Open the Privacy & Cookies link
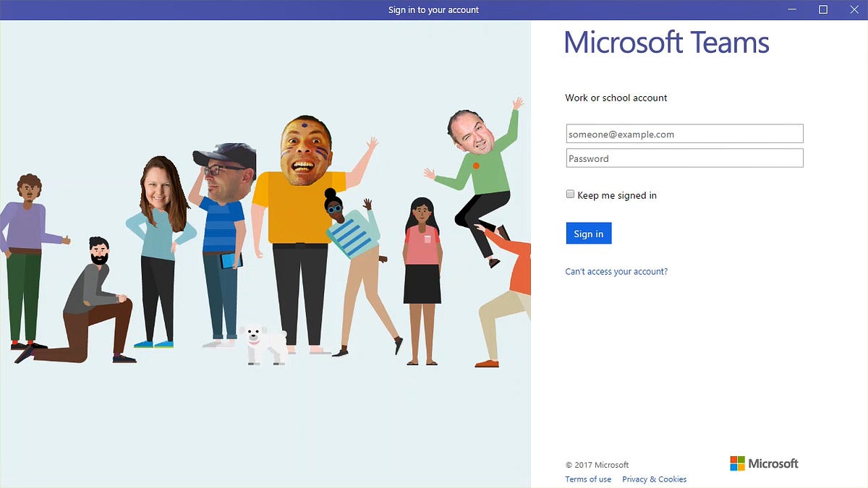This screenshot has height=488, width=868. (654, 479)
